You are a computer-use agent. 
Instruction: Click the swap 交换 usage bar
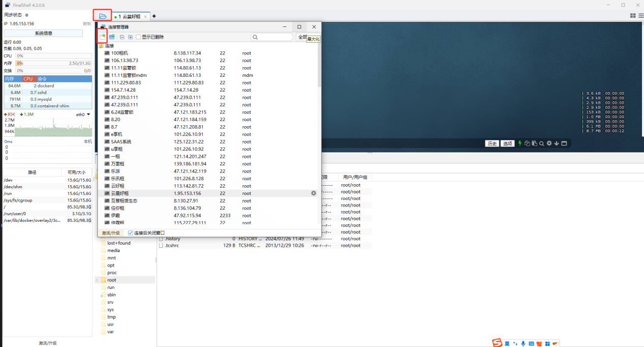pyautogui.click(x=53, y=71)
